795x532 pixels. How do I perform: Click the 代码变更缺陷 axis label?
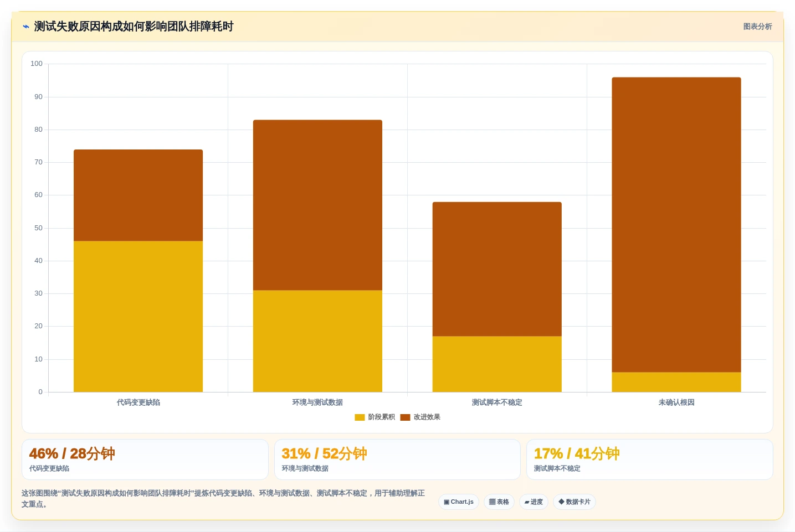point(139,402)
